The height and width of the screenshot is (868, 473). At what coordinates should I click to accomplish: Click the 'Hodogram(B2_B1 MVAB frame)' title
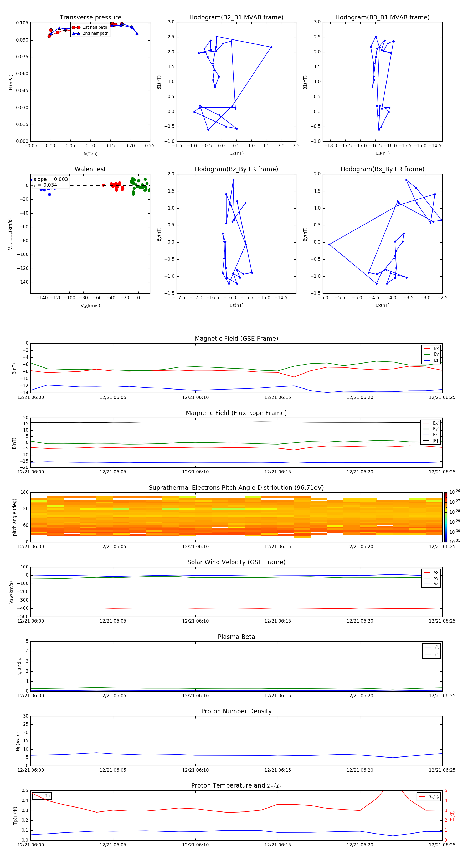pos(236,17)
